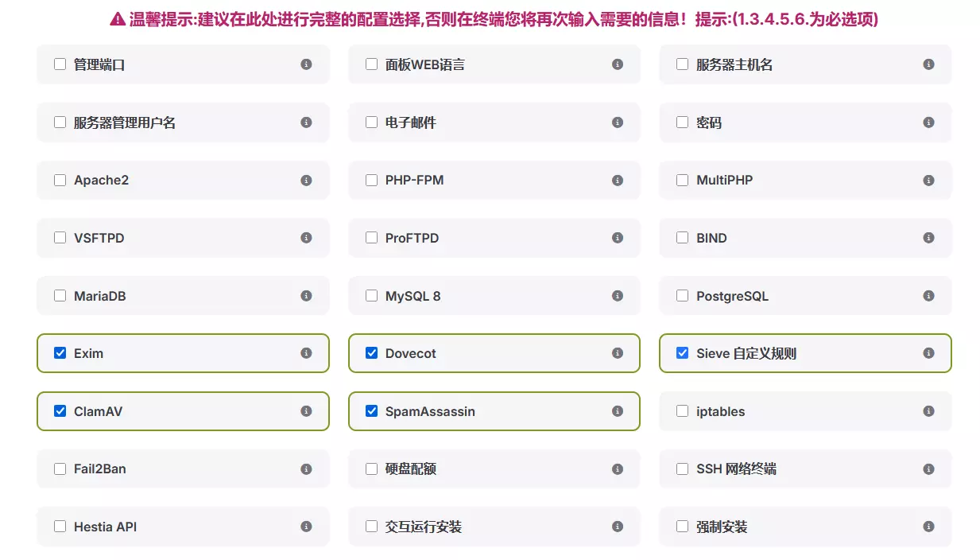Open SpamAssassin info icon
The height and width of the screenshot is (560, 980).
pos(618,411)
